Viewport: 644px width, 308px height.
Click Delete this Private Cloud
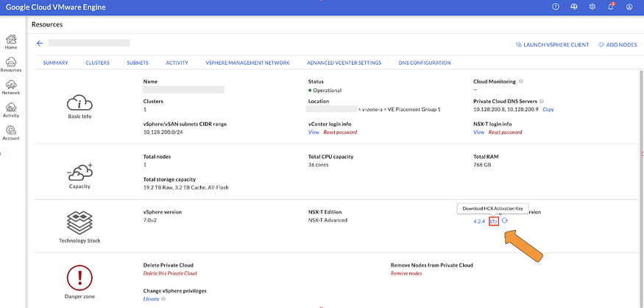(x=170, y=273)
